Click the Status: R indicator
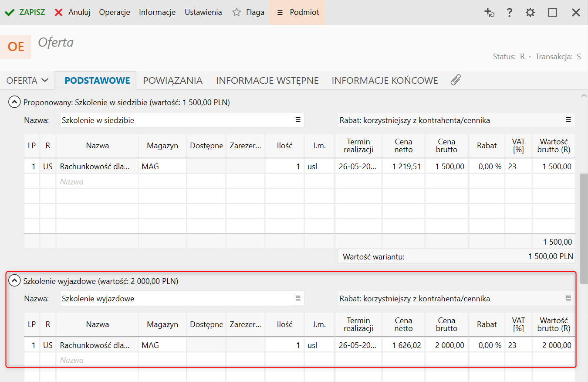588x382 pixels. [x=509, y=57]
